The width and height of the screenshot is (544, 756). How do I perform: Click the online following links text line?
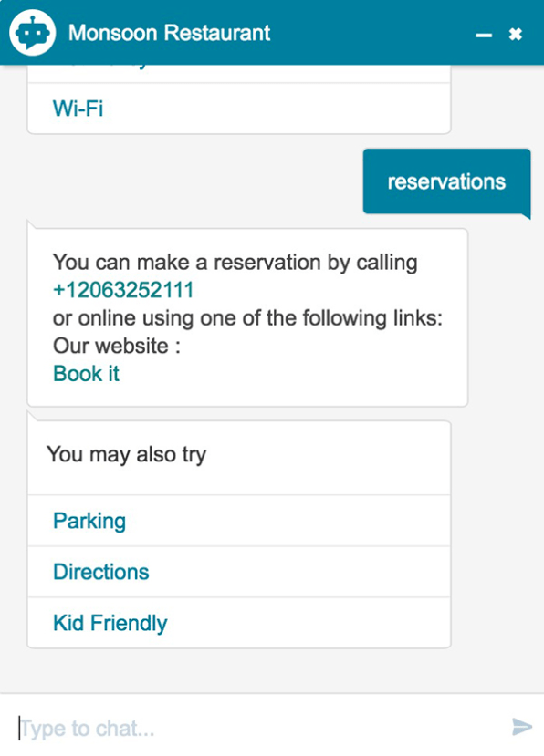247,318
